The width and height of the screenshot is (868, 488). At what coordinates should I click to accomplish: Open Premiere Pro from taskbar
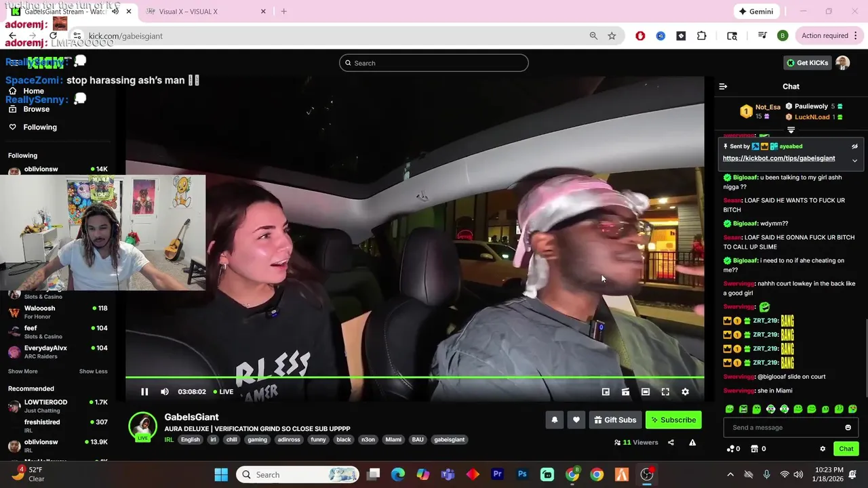click(498, 474)
